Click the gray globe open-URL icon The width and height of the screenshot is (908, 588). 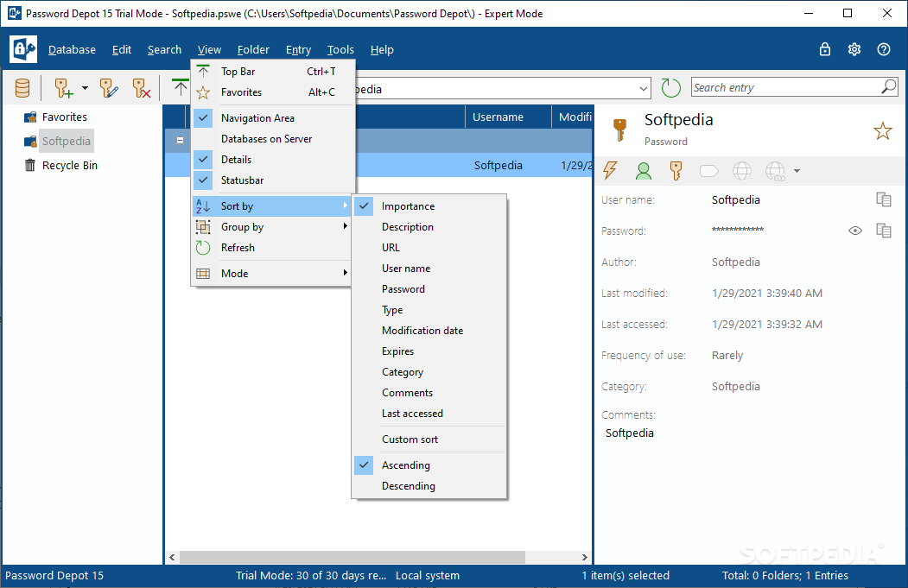(742, 171)
